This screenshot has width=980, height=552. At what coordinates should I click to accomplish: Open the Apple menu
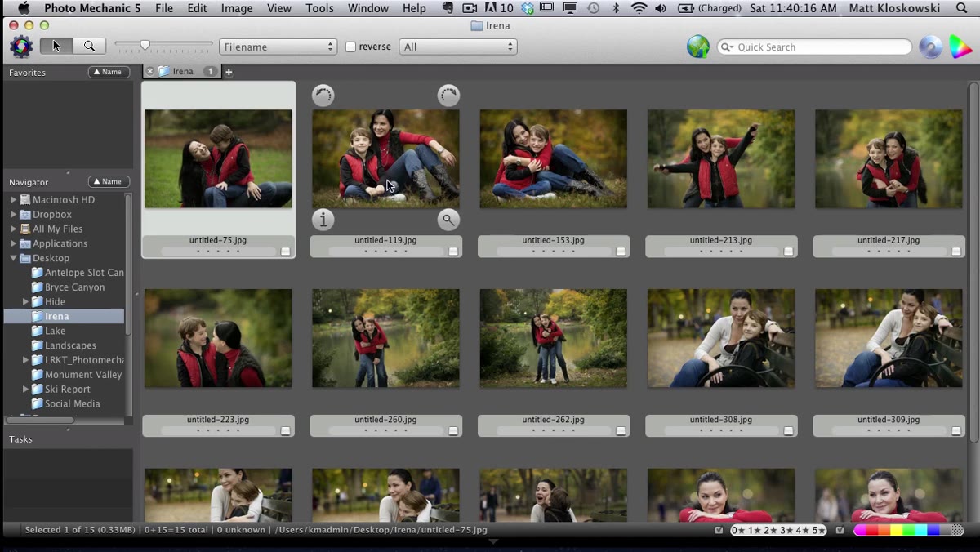tap(24, 8)
